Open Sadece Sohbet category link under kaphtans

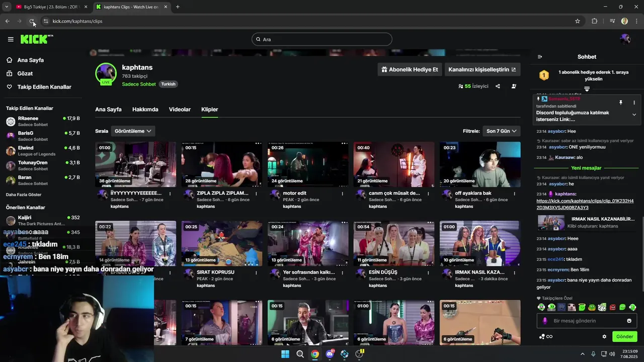[139, 84]
